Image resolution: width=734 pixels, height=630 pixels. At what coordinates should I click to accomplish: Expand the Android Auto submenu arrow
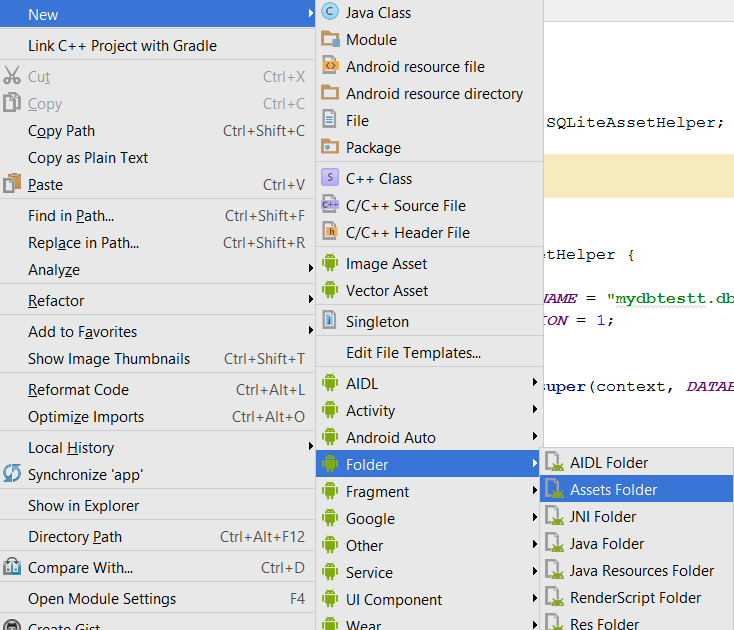coord(535,436)
